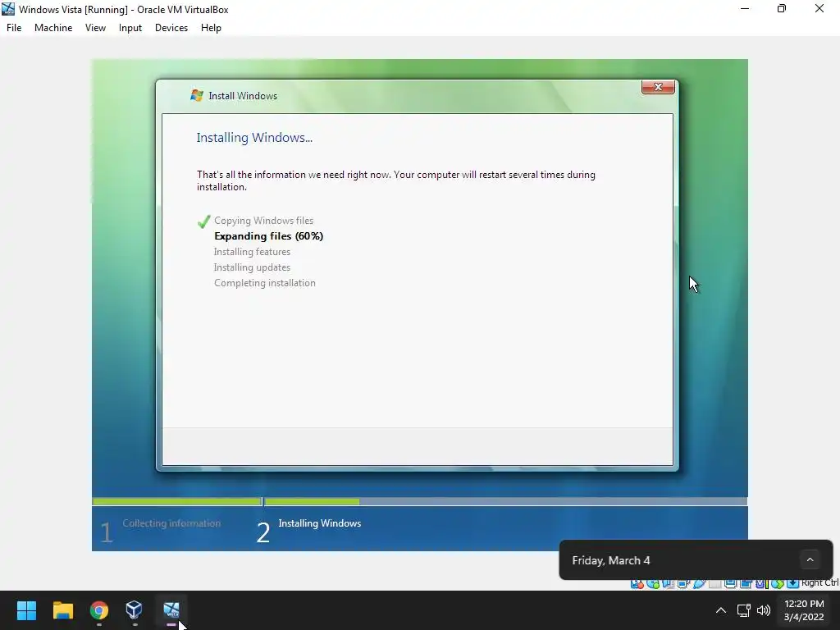Open File Explorer from the taskbar
This screenshot has height=630, width=840.
pos(62,610)
